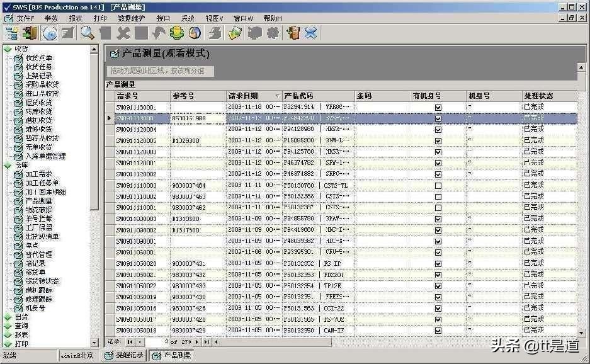This screenshot has width=590, height=364.
Task: Click the icon beside 工厂保留 in tree
Action: pos(18,228)
